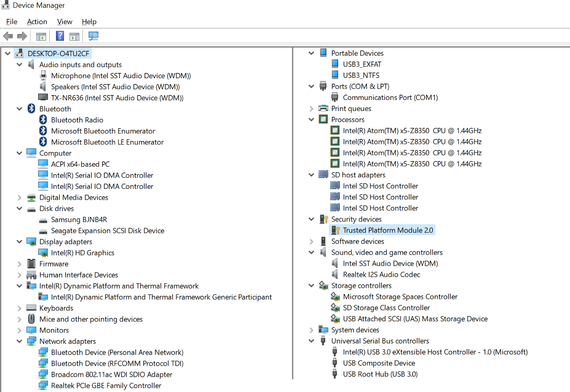The width and height of the screenshot is (570, 392).
Task: Click the Forward arrow toolbar icon
Action: [x=22, y=36]
